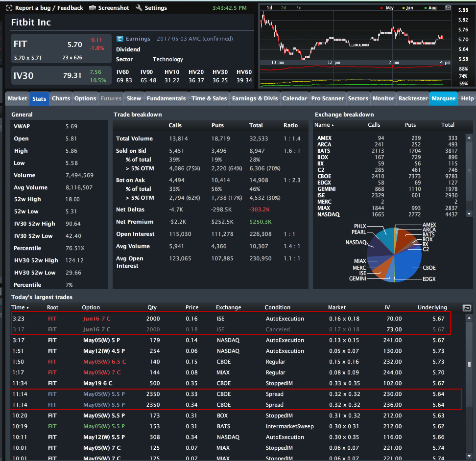Sort exchange breakdown by Name column
Image resolution: width=476 pixels, height=461 pixels.
point(324,125)
